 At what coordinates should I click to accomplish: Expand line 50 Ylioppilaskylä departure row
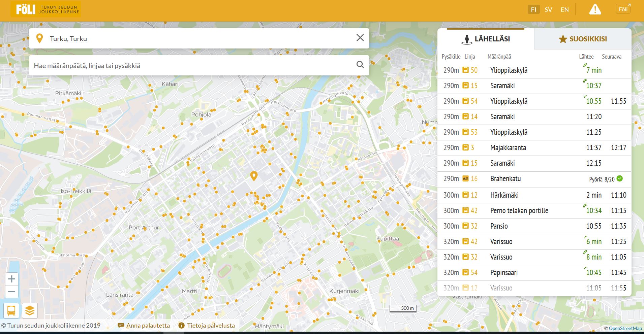534,70
